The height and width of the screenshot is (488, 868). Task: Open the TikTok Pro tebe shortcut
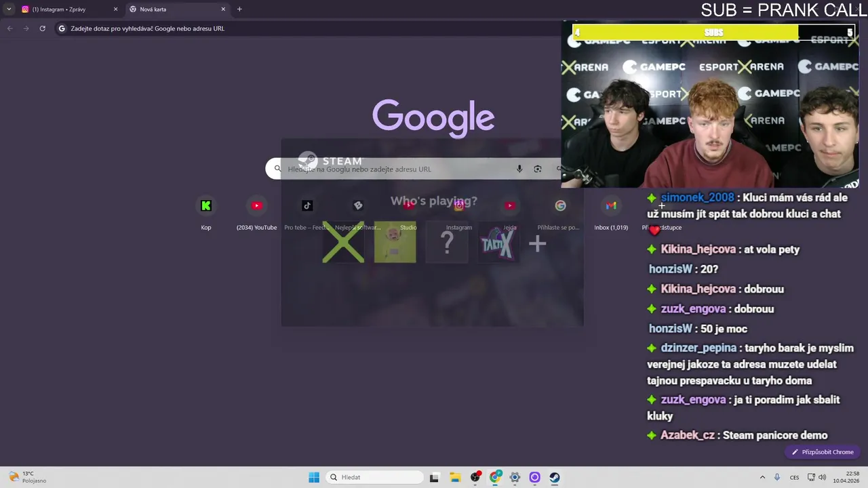coord(307,213)
